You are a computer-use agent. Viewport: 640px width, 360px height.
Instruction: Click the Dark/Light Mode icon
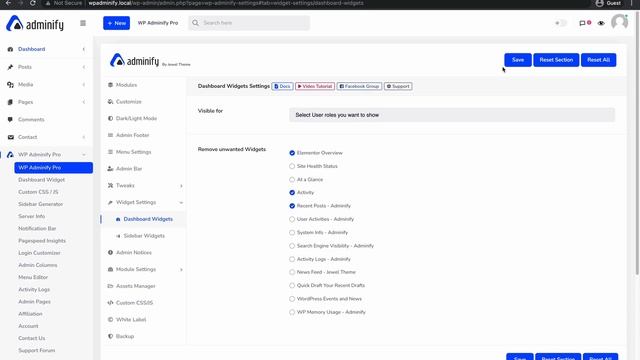pyautogui.click(x=110, y=118)
